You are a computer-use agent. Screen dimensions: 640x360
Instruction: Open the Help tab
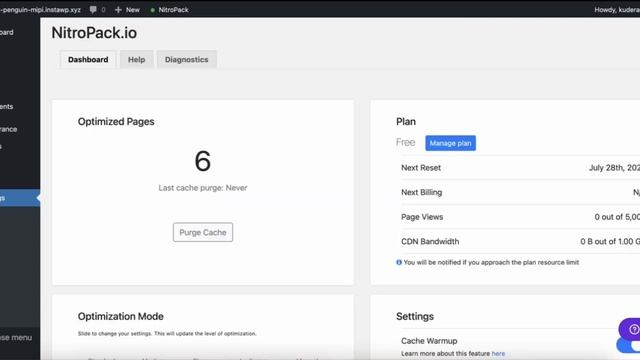click(136, 60)
